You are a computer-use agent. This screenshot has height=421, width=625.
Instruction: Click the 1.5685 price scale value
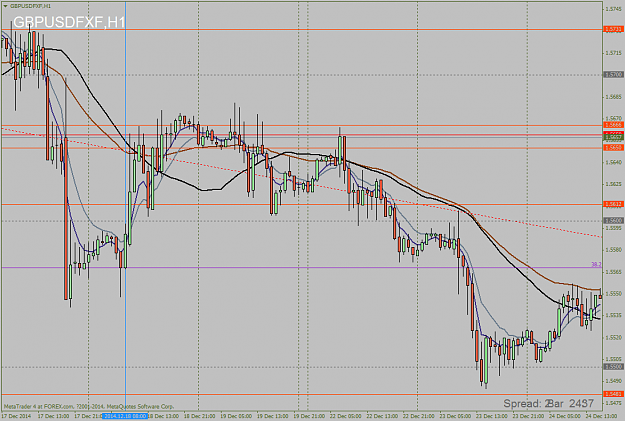[x=613, y=97]
